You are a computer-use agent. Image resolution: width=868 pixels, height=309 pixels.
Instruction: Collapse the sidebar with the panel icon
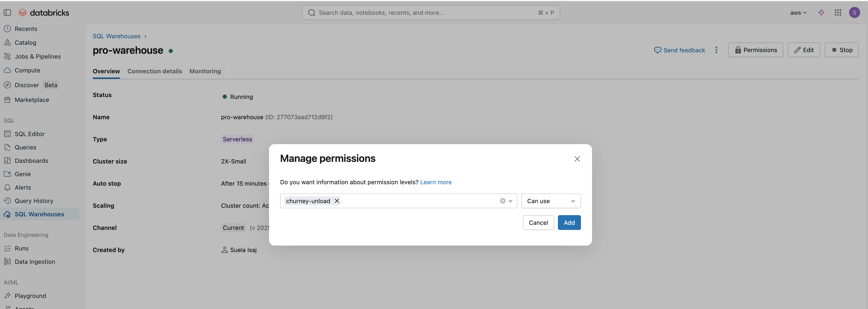coord(7,12)
